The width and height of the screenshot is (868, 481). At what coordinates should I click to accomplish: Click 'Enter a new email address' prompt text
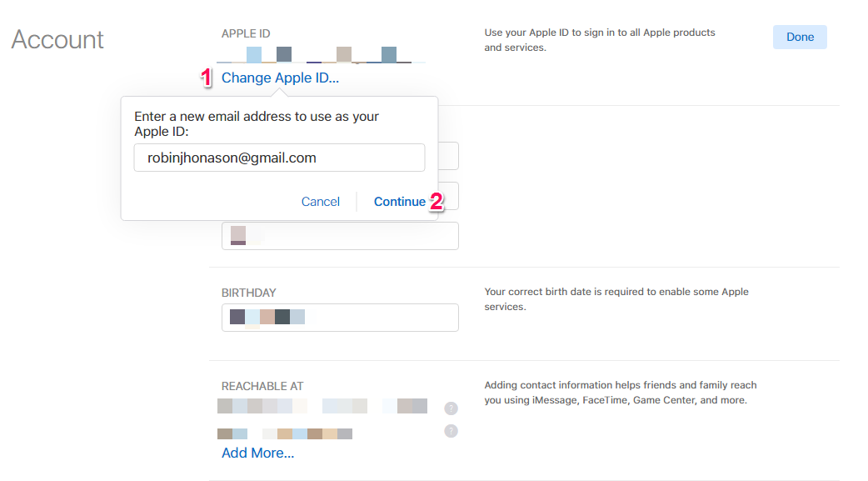(x=257, y=124)
